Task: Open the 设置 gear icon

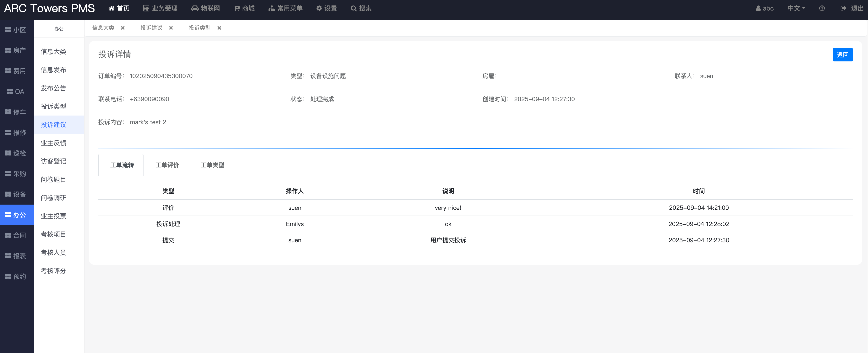Action: pos(319,8)
